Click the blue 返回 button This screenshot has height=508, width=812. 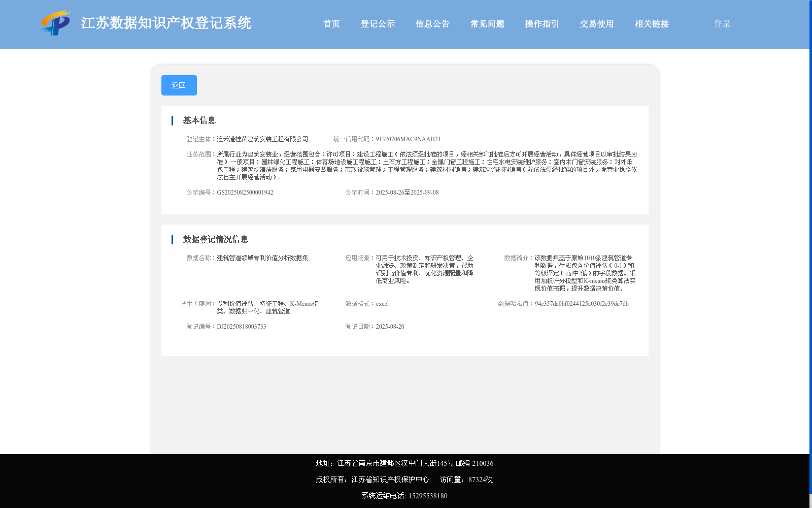point(179,85)
